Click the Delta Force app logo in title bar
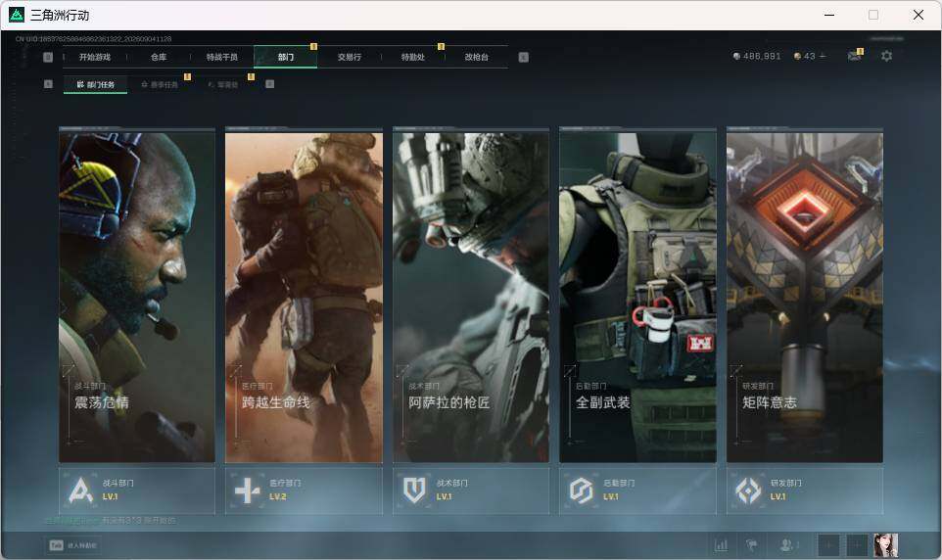 pyautogui.click(x=17, y=15)
